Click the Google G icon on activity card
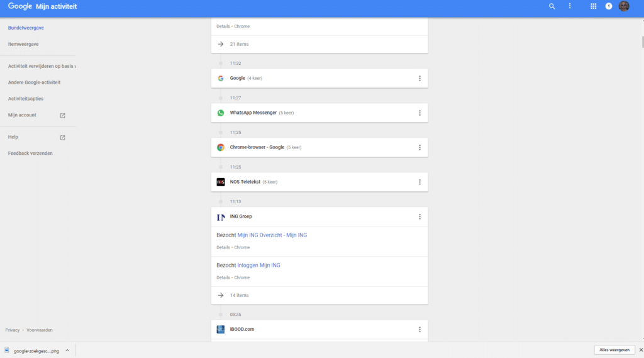 click(x=221, y=78)
